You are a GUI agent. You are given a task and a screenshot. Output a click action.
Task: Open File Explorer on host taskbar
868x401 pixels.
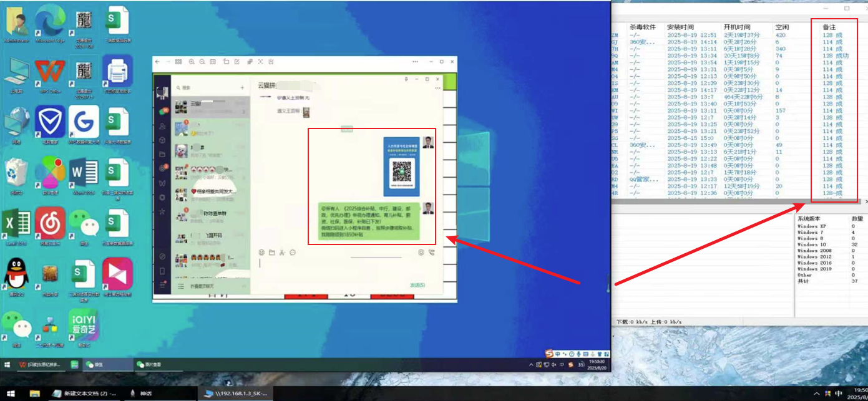[35, 394]
